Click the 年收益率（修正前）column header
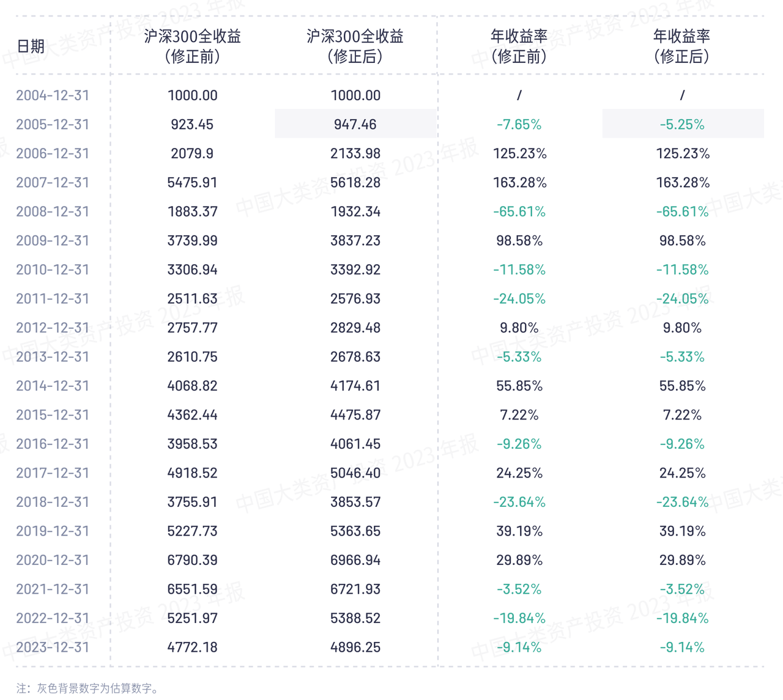 (x=519, y=46)
